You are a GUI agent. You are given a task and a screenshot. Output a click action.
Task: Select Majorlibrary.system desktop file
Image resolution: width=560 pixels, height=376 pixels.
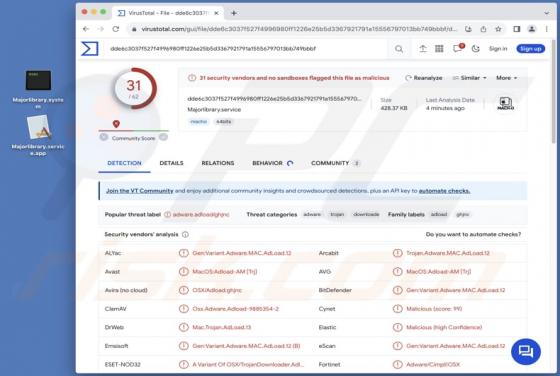click(x=38, y=89)
